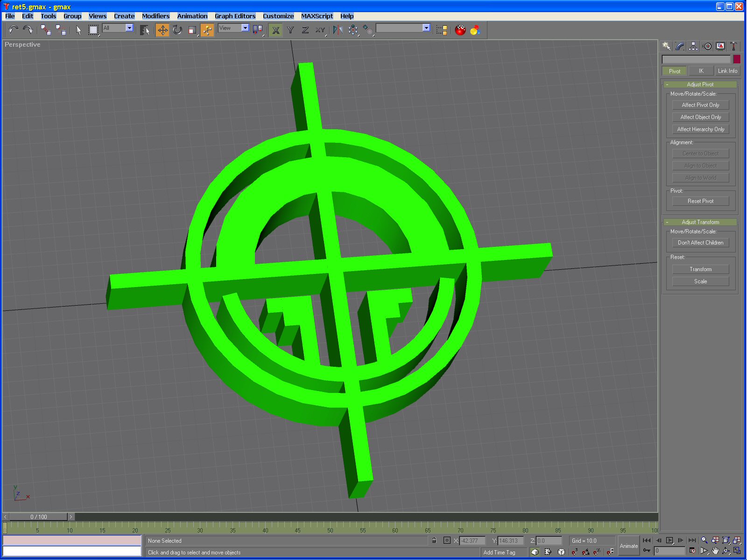Click the Affect Pivot Only button
The height and width of the screenshot is (560, 747).
700,105
